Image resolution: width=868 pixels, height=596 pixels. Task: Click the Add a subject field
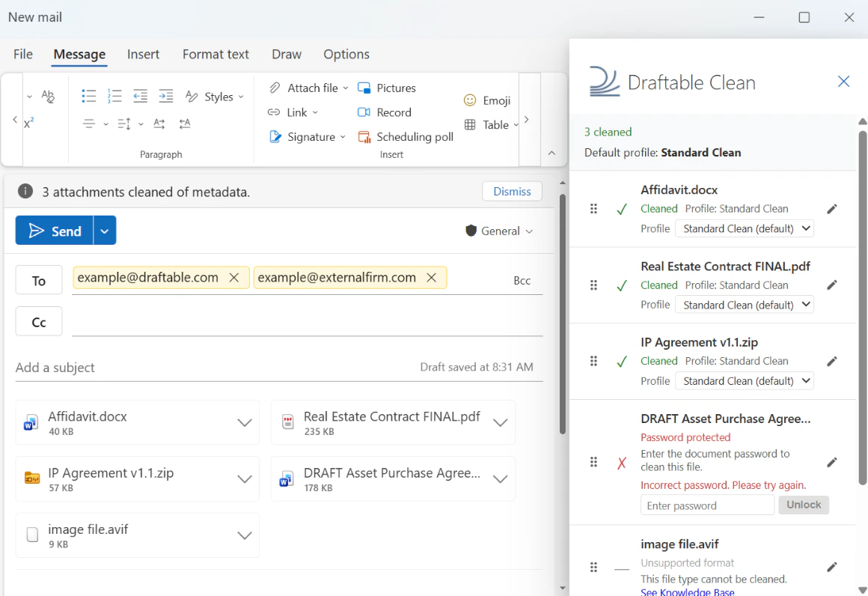(x=216, y=367)
